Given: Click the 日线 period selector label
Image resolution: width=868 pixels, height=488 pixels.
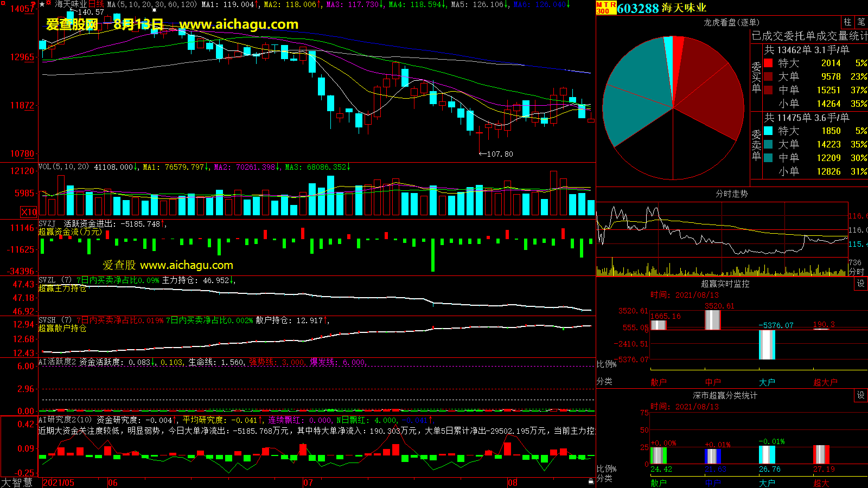Looking at the screenshot, I should [96, 4].
